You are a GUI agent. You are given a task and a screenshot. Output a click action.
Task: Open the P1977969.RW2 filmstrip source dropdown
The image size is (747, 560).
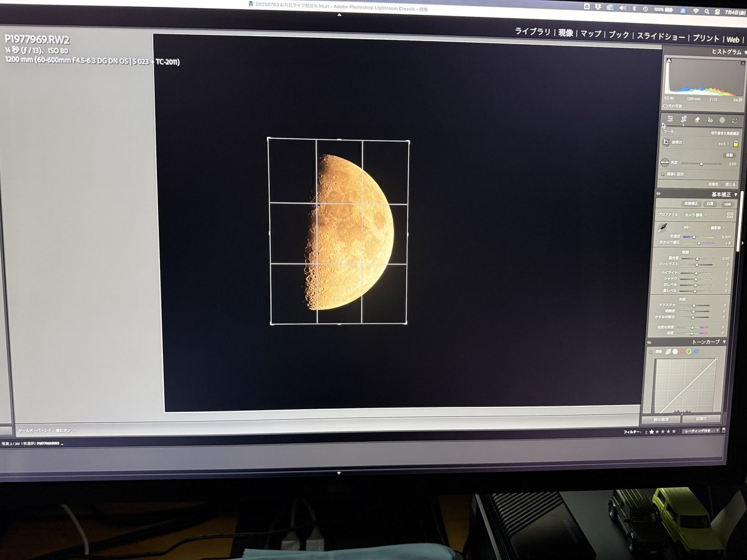pyautogui.click(x=50, y=444)
